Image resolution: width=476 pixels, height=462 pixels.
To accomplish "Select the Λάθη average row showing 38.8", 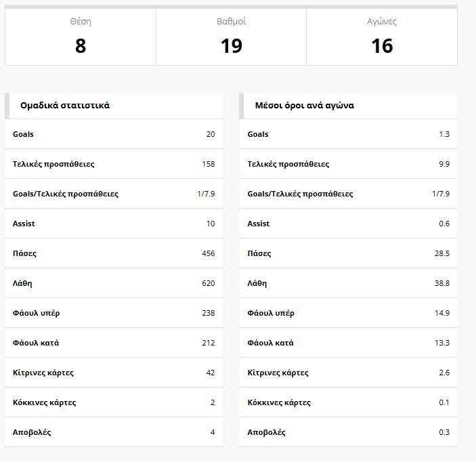I will (348, 283).
